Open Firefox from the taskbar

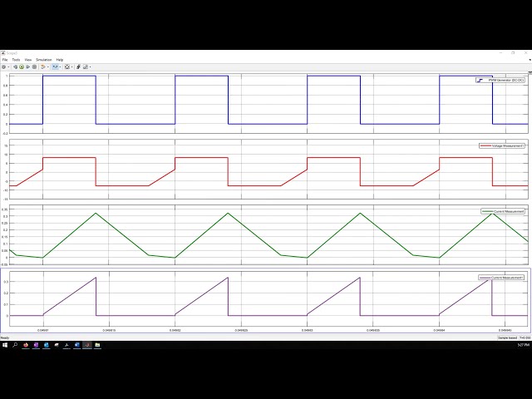coord(26,345)
